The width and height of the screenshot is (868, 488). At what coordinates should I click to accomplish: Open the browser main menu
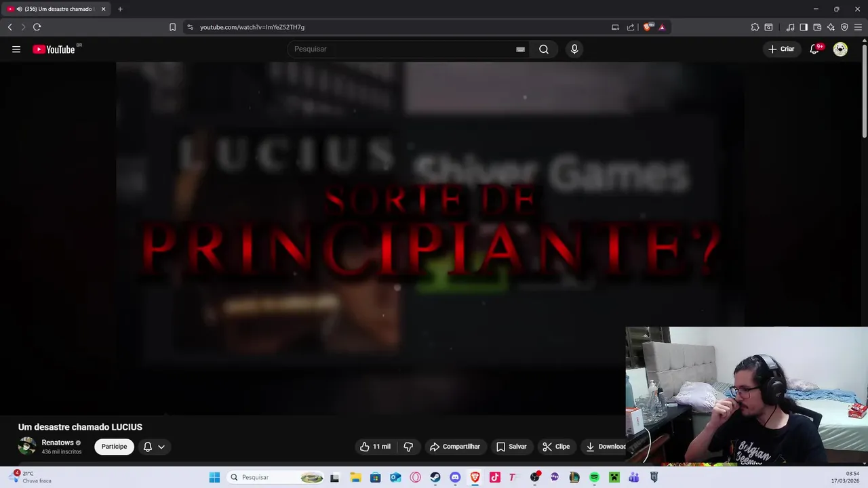[x=858, y=27]
